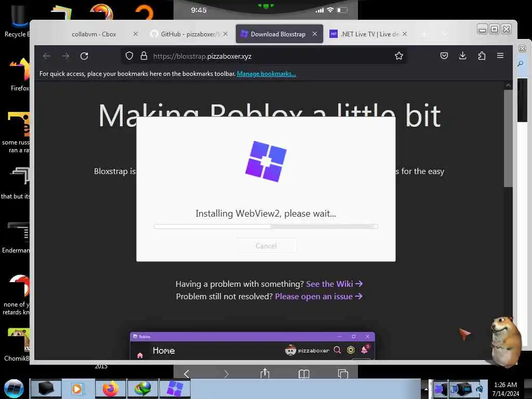
Task: Close the Download Bloxstrap tab
Action: (x=315, y=34)
